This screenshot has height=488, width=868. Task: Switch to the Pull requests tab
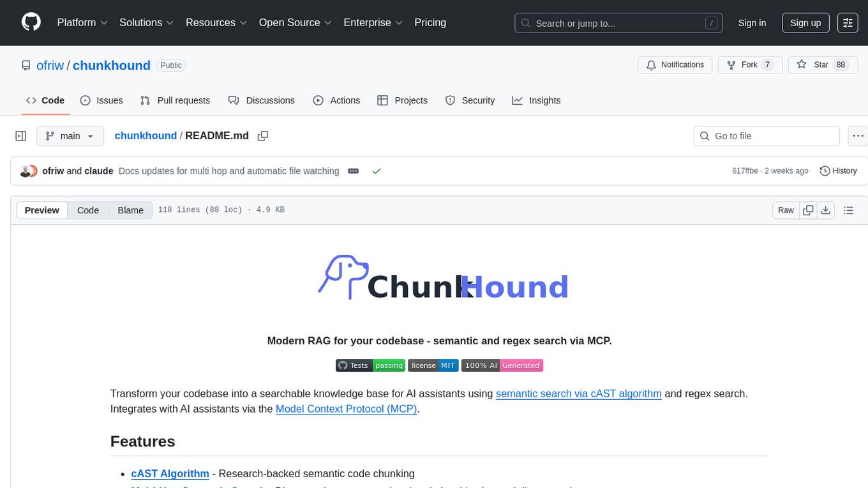coord(175,100)
